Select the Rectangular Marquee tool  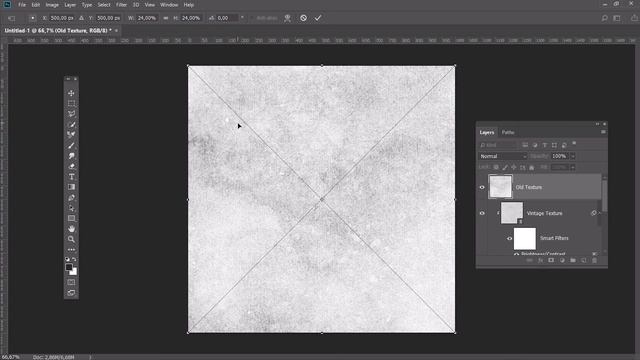point(71,103)
